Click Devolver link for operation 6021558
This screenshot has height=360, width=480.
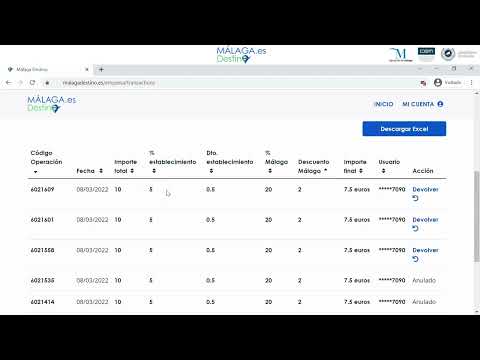pos(425,250)
